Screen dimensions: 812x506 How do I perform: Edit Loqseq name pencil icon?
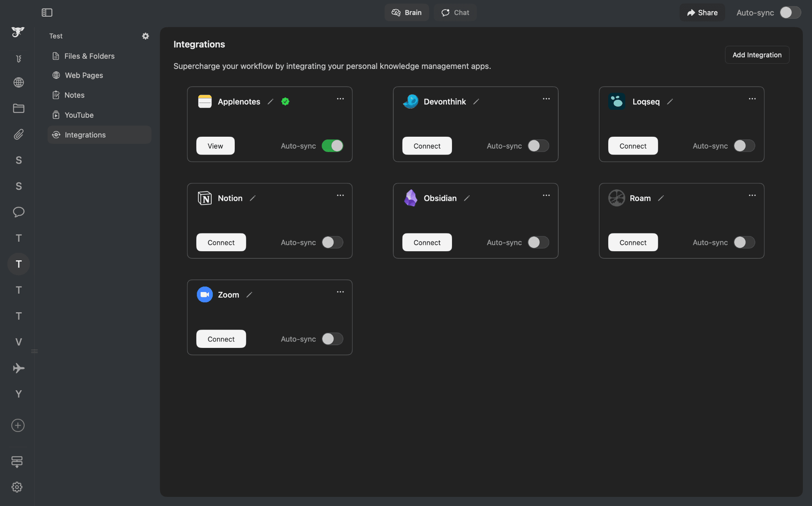pos(670,102)
